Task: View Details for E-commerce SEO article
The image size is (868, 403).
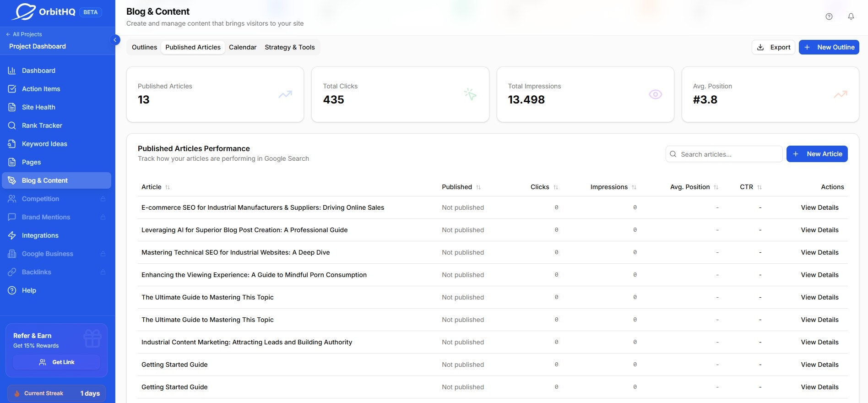Action: (x=819, y=207)
